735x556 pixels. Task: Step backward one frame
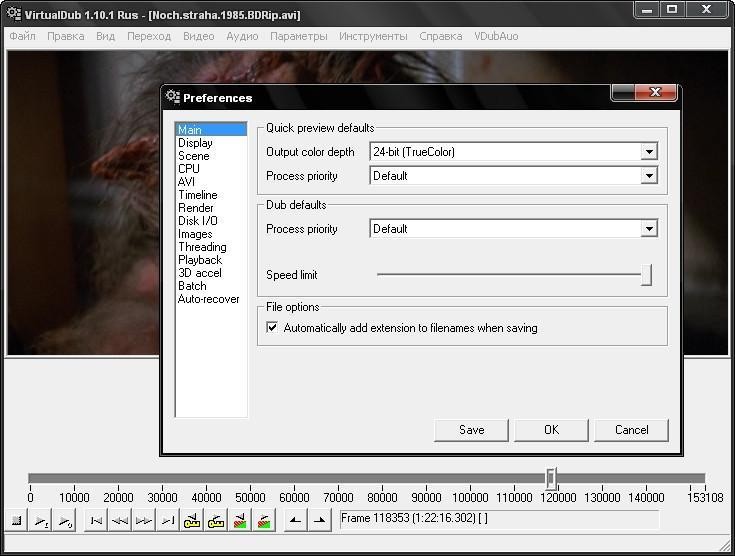120,520
